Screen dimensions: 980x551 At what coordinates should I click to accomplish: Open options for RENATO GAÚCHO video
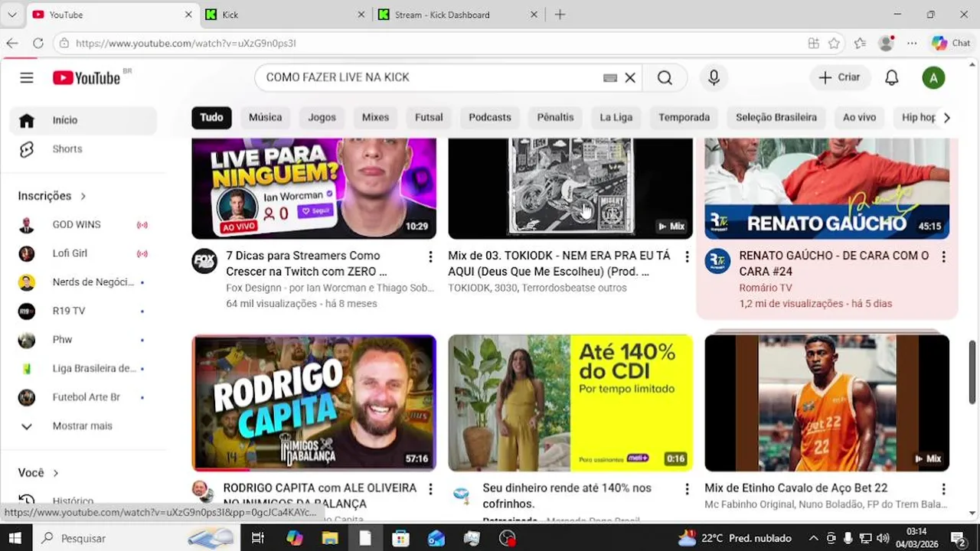pos(943,257)
